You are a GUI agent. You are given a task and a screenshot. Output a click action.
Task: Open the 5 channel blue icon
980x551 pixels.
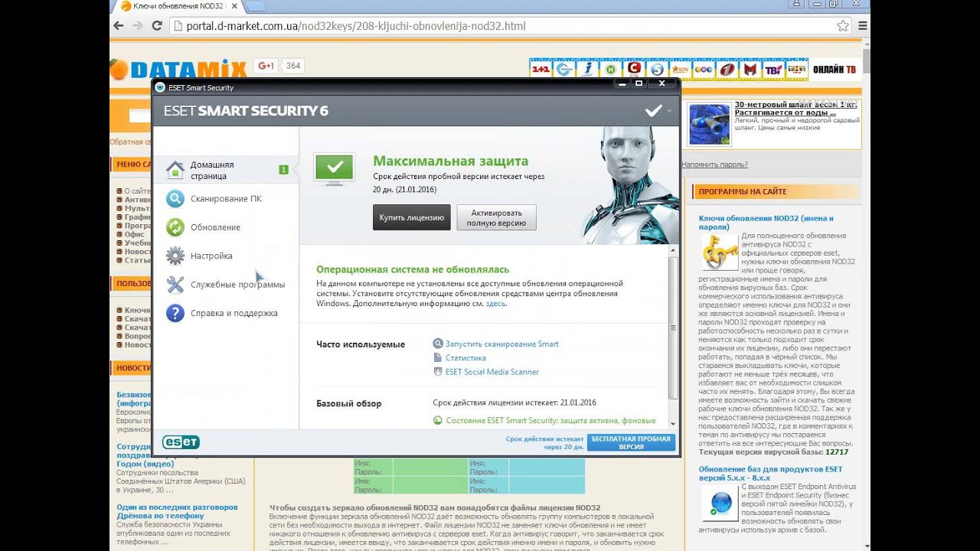pyautogui.click(x=657, y=70)
